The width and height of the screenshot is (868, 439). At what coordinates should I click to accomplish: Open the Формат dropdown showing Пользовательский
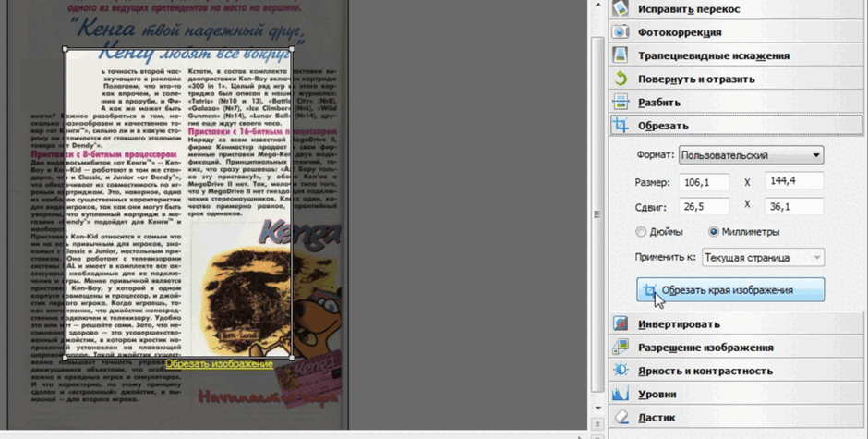pyautogui.click(x=752, y=155)
